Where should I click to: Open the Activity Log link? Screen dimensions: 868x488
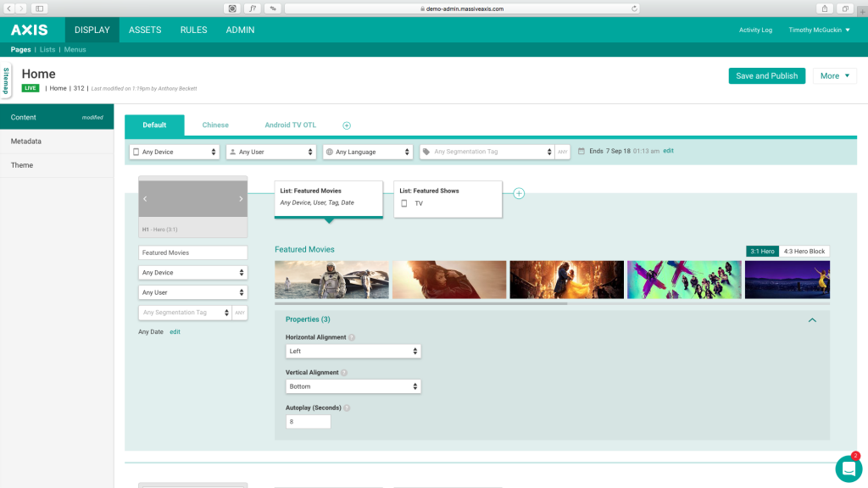point(755,30)
